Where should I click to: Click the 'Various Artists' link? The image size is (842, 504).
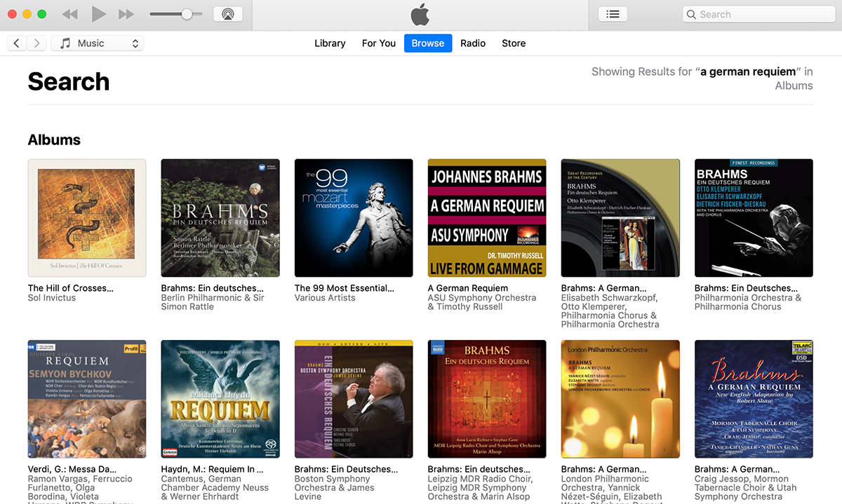(325, 298)
